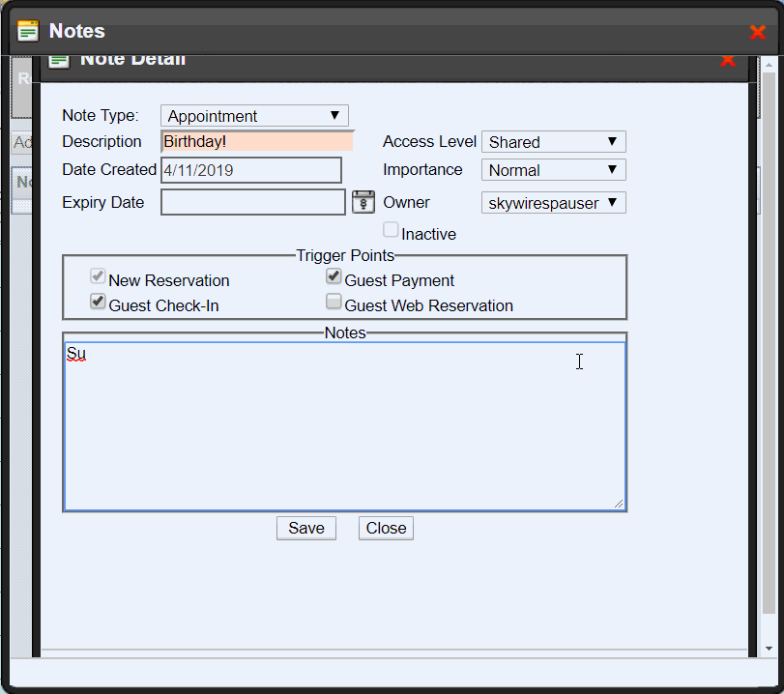The height and width of the screenshot is (694, 784).
Task: Open the Access Level dropdown
Action: [x=554, y=142]
